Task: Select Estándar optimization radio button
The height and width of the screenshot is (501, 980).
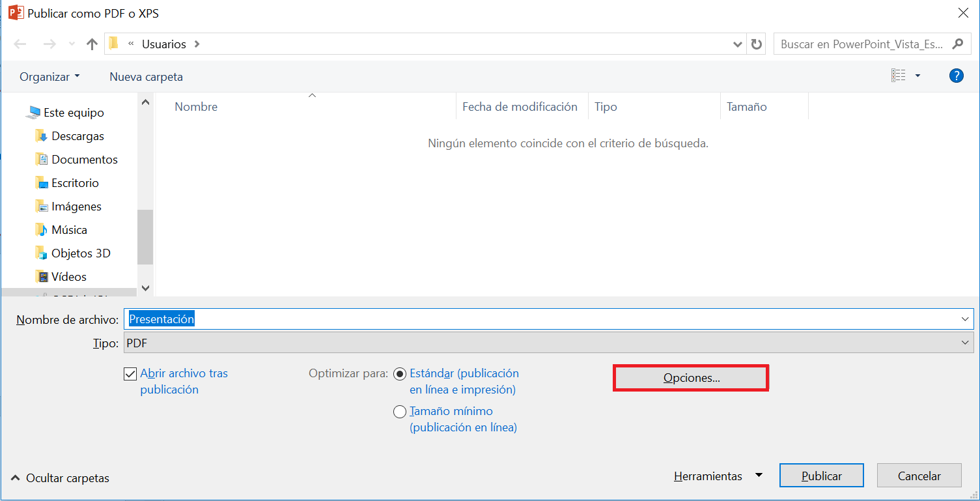Action: coord(400,374)
